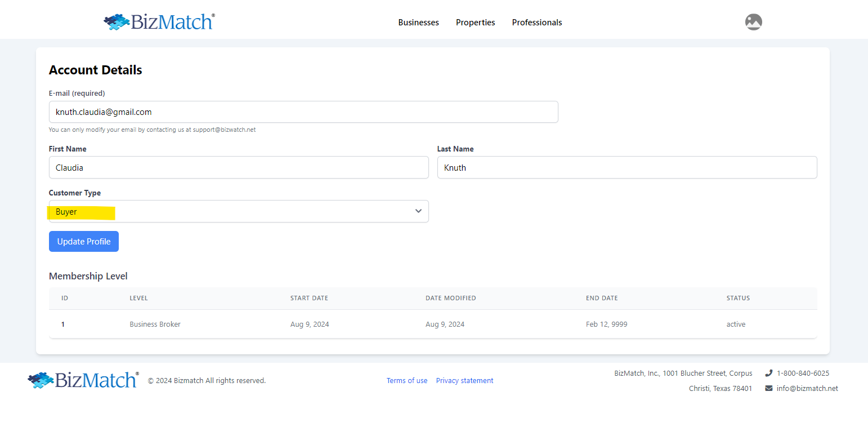The height and width of the screenshot is (427, 868).
Task: Select the Business Broker membership row
Action: tap(155, 324)
